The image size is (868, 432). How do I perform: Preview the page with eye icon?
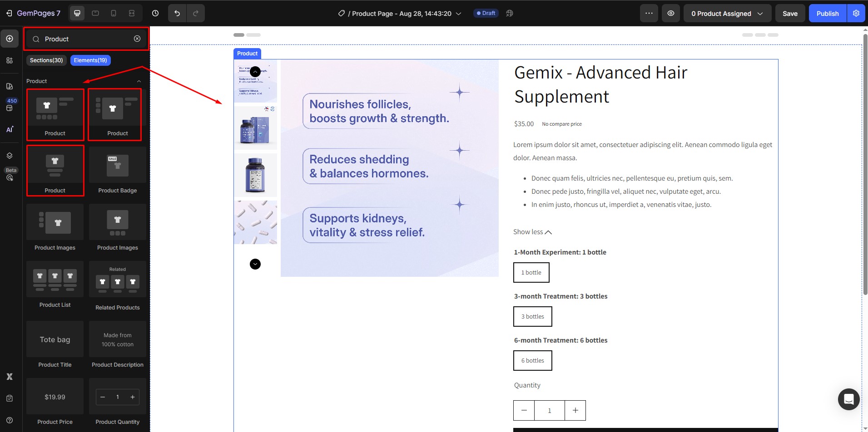tap(671, 13)
